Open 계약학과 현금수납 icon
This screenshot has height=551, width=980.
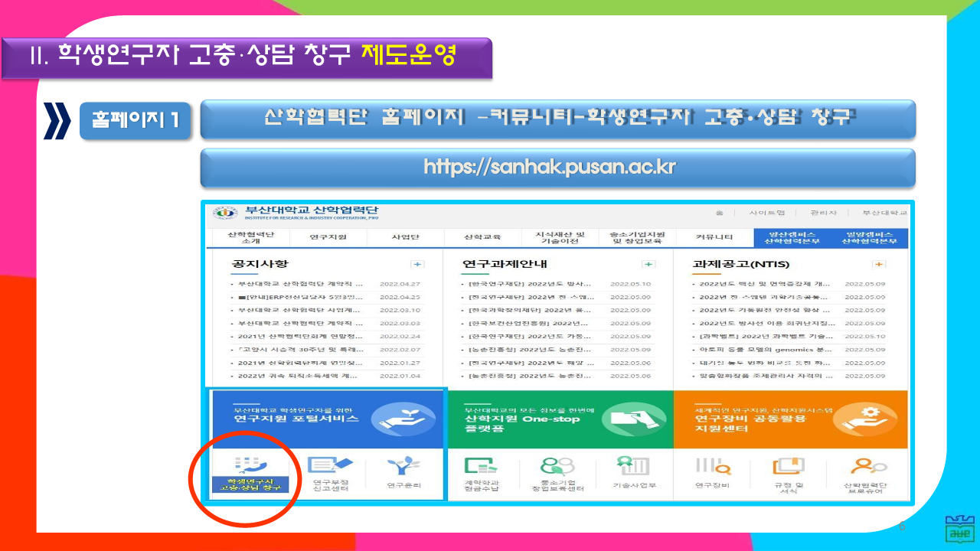click(x=482, y=466)
